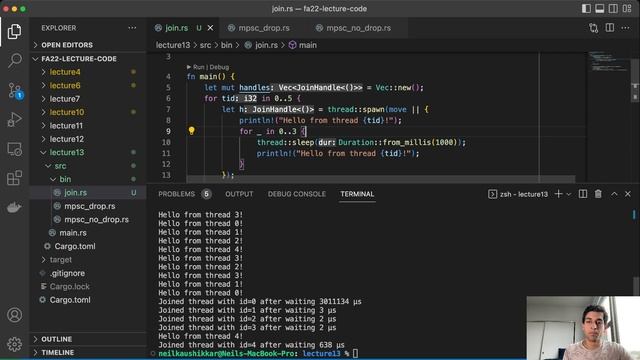Open Run and Debug view
Image resolution: width=640 pixels, height=360 pixels.
[14, 120]
